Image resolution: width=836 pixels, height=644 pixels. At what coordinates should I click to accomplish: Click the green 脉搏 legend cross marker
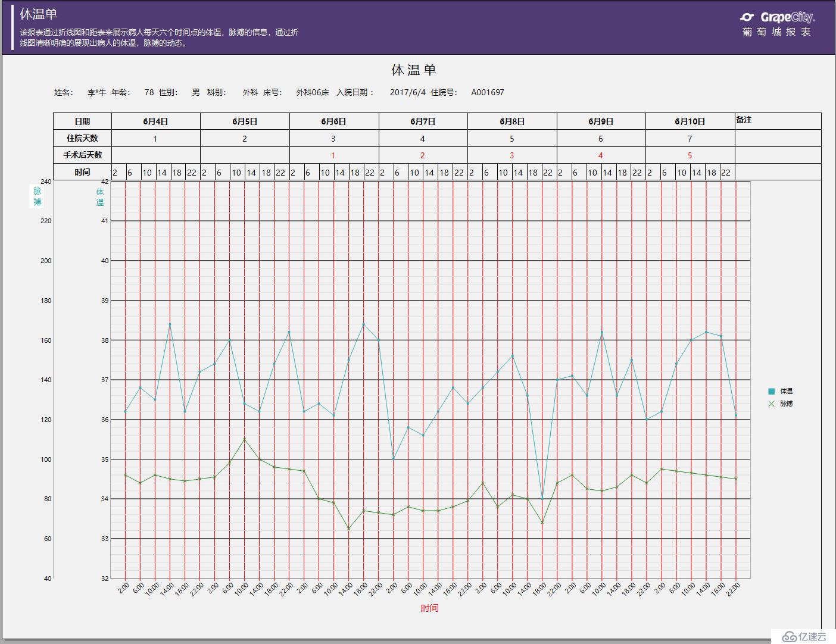tap(772, 404)
